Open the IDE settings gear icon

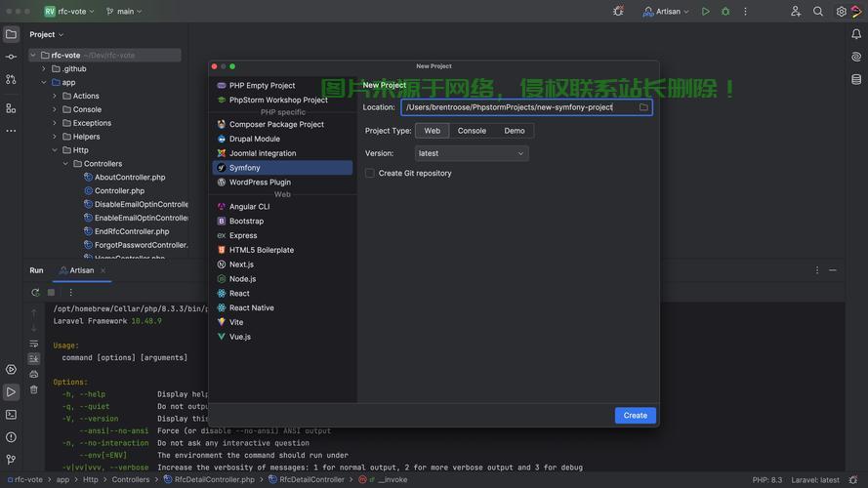(x=842, y=12)
